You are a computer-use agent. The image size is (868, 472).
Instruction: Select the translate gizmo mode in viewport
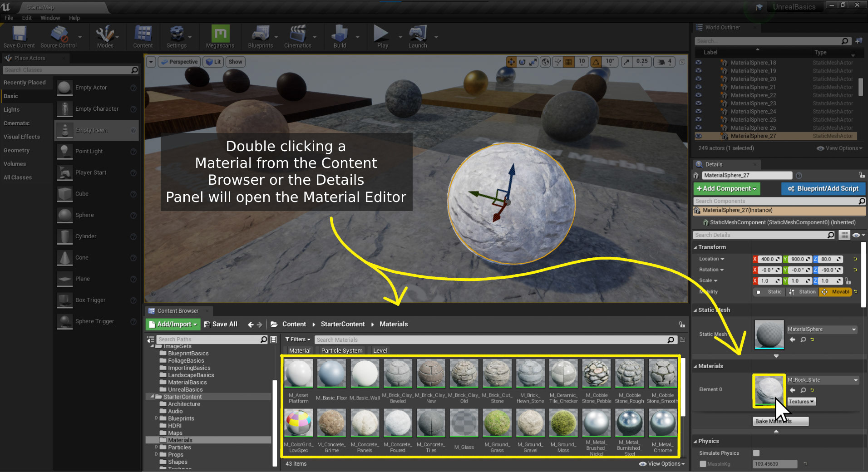click(511, 62)
